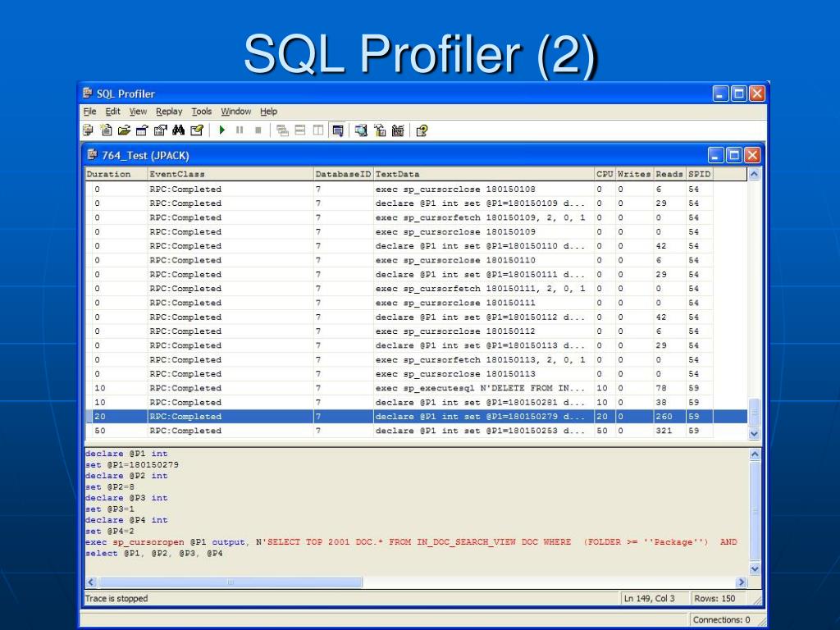The height and width of the screenshot is (630, 840).
Task: Click the text pane horizontal scroll-left arrow
Action: click(x=92, y=582)
